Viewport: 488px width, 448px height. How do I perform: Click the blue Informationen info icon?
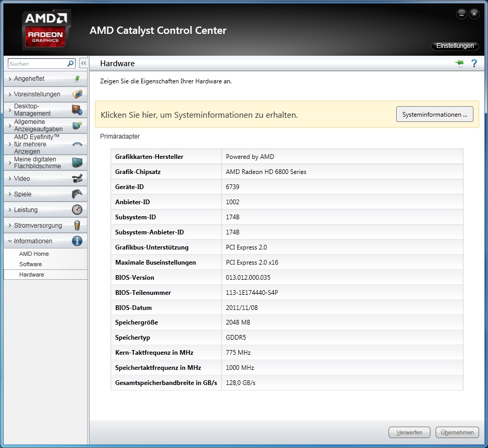[x=77, y=241]
